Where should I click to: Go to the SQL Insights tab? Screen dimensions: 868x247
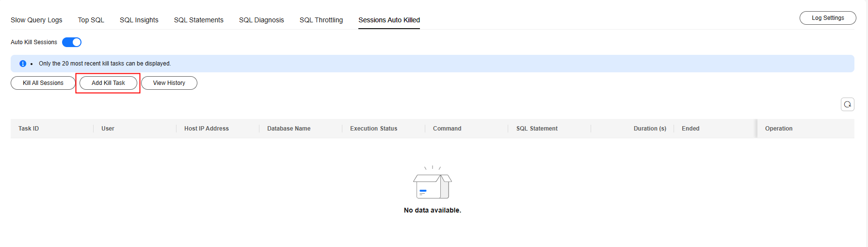(x=139, y=20)
